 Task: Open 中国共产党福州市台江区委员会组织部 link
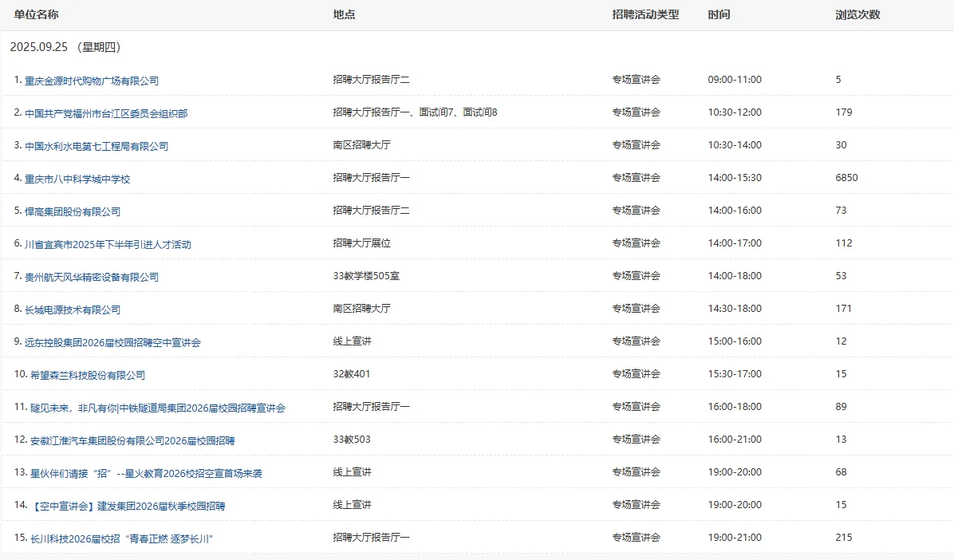click(x=106, y=114)
